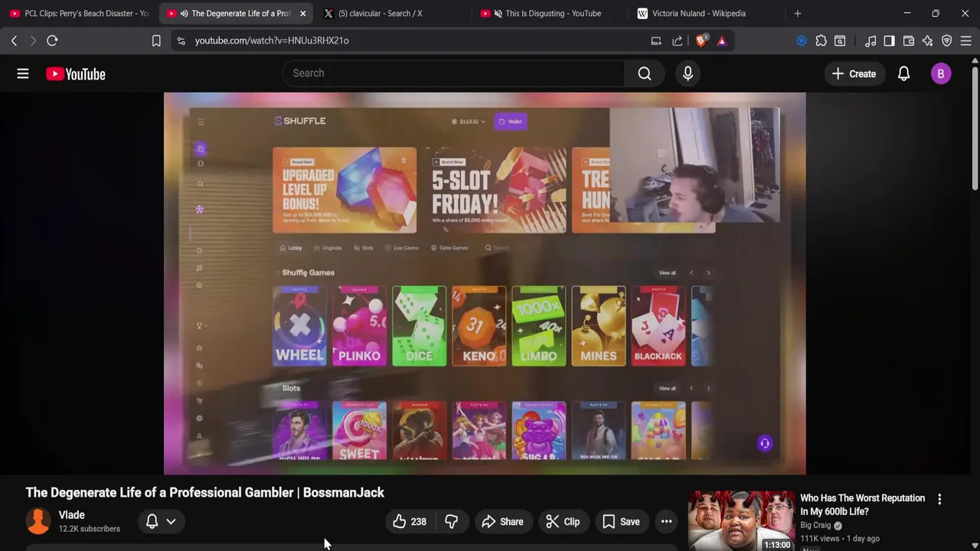Toggle the browser sidebar panel
Image resolution: width=980 pixels, height=551 pixels.
pos(889,41)
